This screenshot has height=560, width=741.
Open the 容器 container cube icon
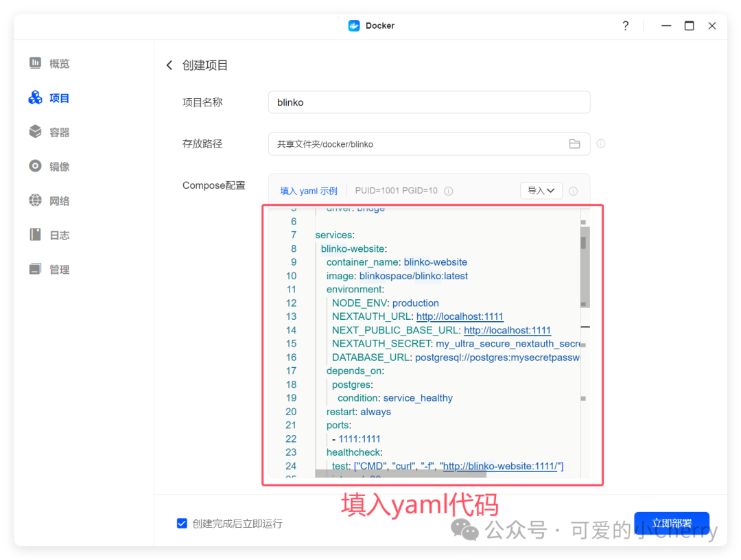[x=35, y=131]
